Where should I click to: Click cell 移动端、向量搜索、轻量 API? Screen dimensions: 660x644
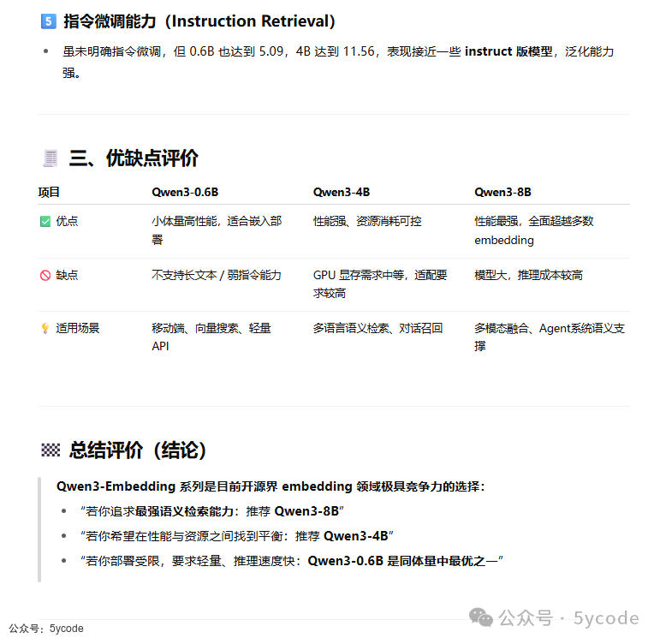[211, 337]
